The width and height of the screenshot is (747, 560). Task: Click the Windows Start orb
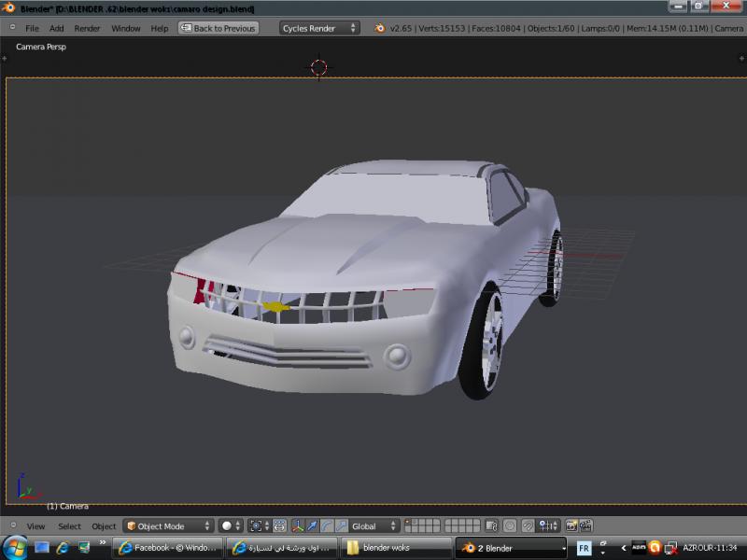(16, 548)
